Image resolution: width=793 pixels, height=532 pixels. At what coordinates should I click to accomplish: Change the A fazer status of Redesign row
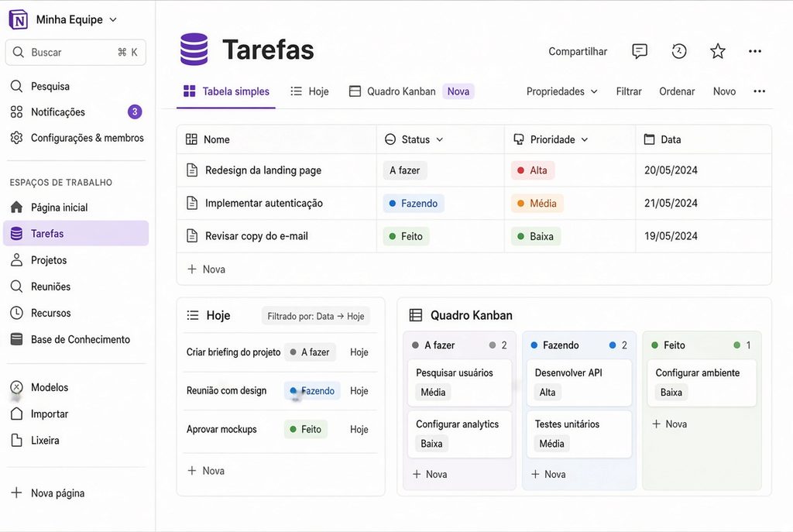[404, 170]
